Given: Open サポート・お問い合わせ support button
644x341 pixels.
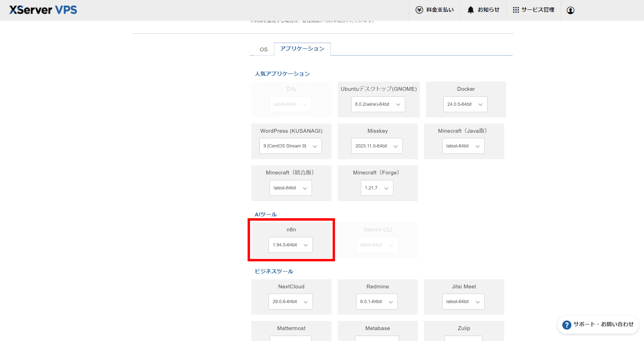Looking at the screenshot, I should click(x=598, y=325).
